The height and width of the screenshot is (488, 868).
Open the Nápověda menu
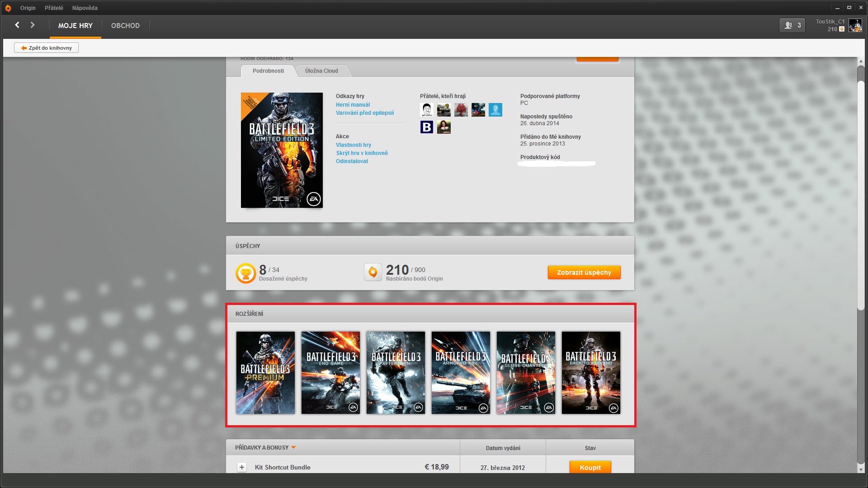(x=85, y=8)
